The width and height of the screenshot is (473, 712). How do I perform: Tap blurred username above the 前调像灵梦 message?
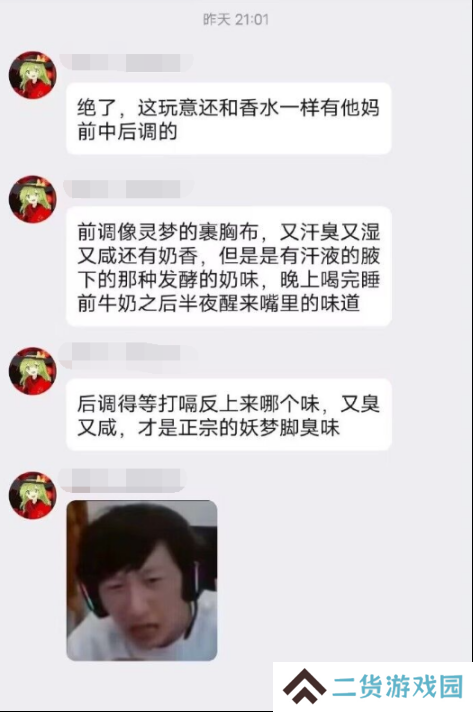coord(128,189)
